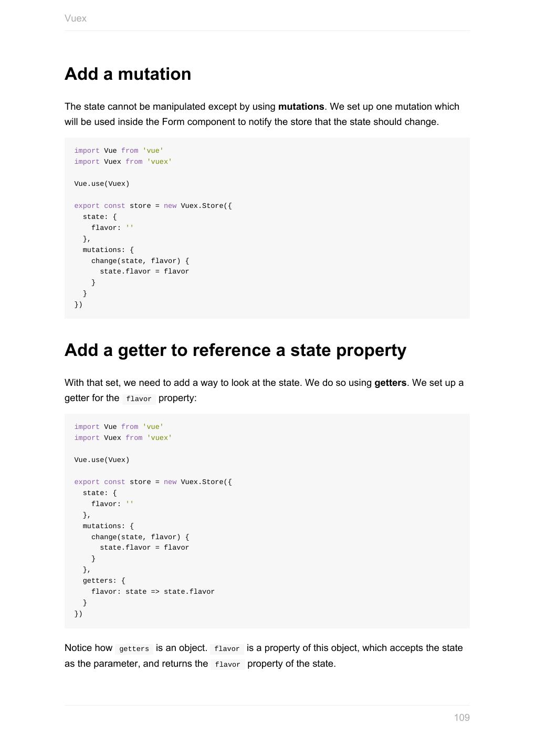
Task: Click the bold word "getters" in second paragraph
Action: (390, 383)
